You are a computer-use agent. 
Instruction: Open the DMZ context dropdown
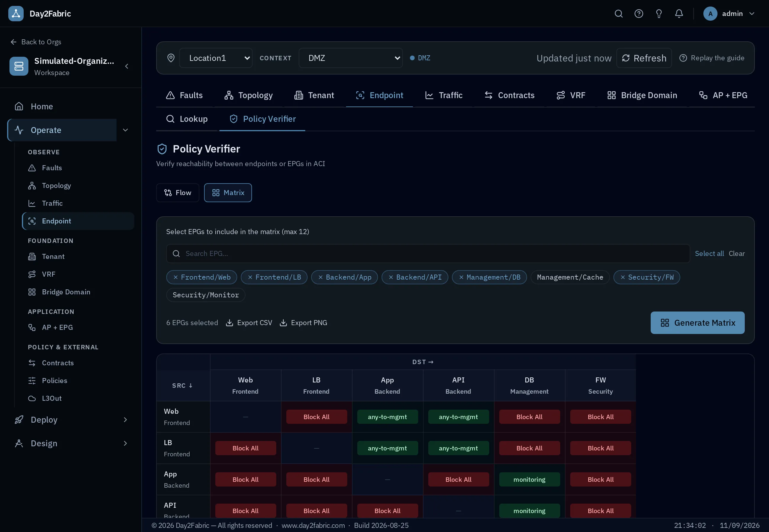350,58
